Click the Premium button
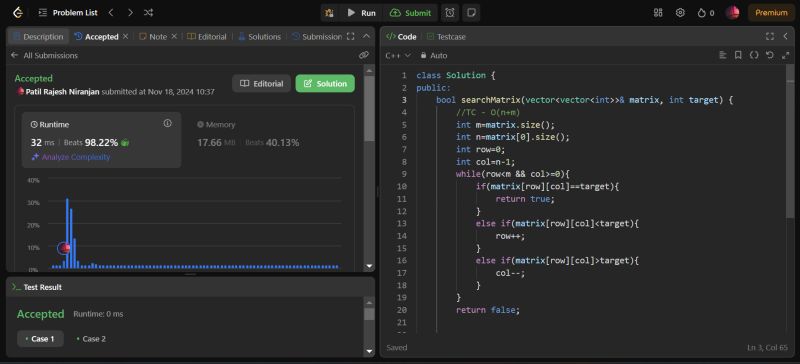 tap(771, 13)
